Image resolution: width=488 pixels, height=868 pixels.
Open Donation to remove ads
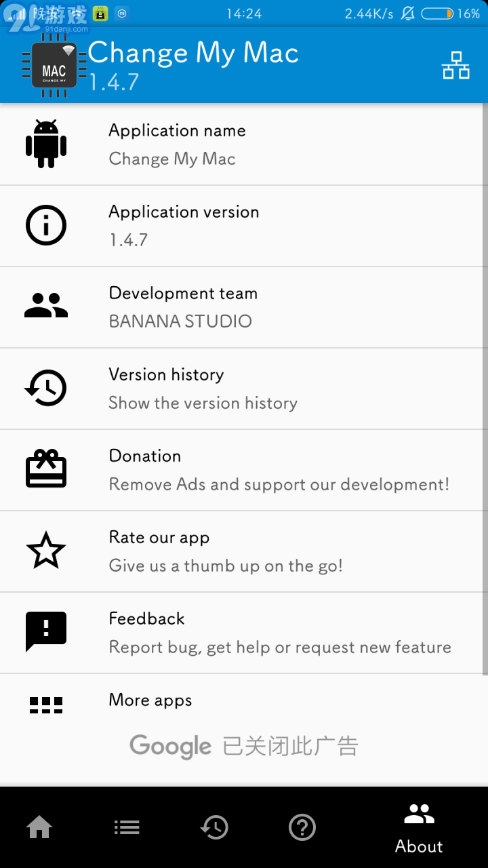[244, 470]
